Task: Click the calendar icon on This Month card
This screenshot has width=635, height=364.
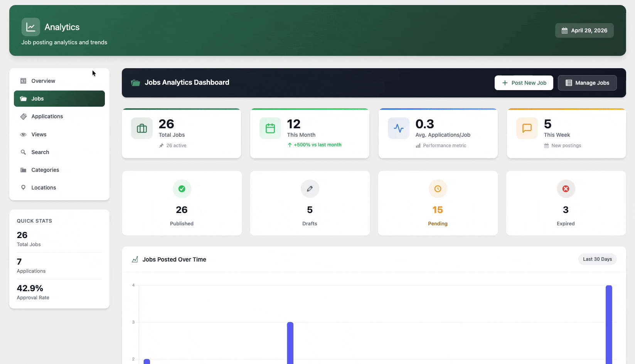Action: [270, 128]
